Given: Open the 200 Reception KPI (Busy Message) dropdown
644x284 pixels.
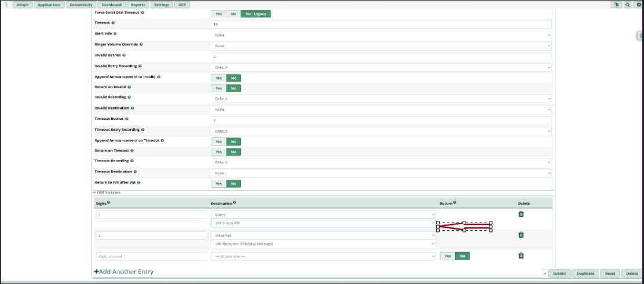Looking at the screenshot, I should [323, 244].
